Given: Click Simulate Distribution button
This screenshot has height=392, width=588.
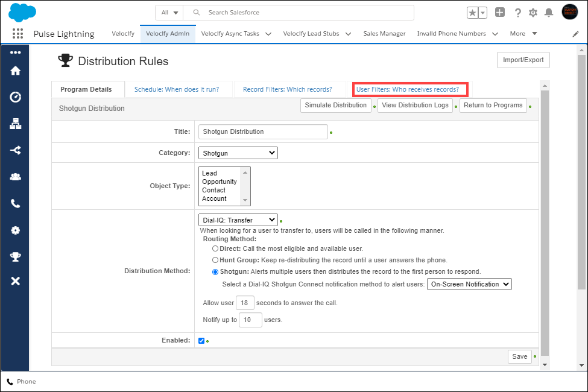Looking at the screenshot, I should coord(336,106).
